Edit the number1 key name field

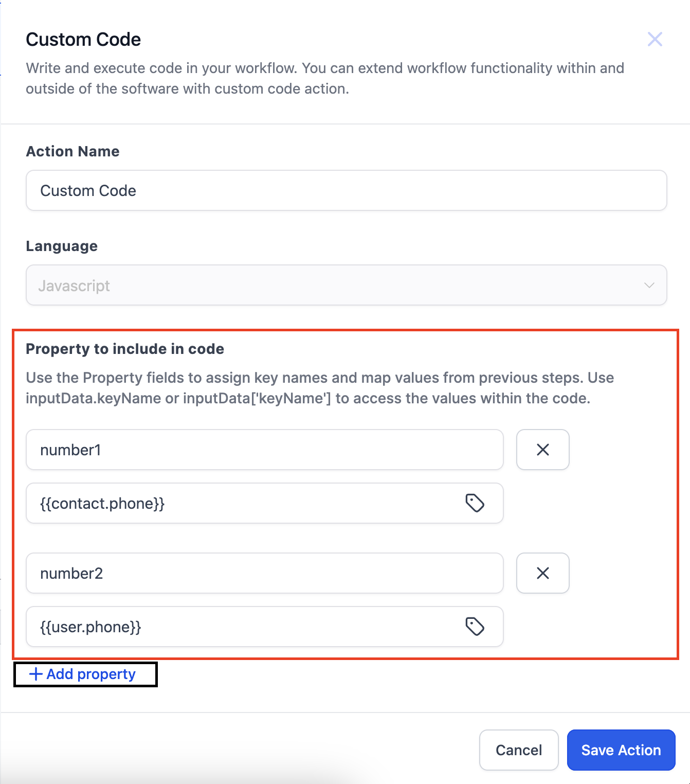[265, 450]
